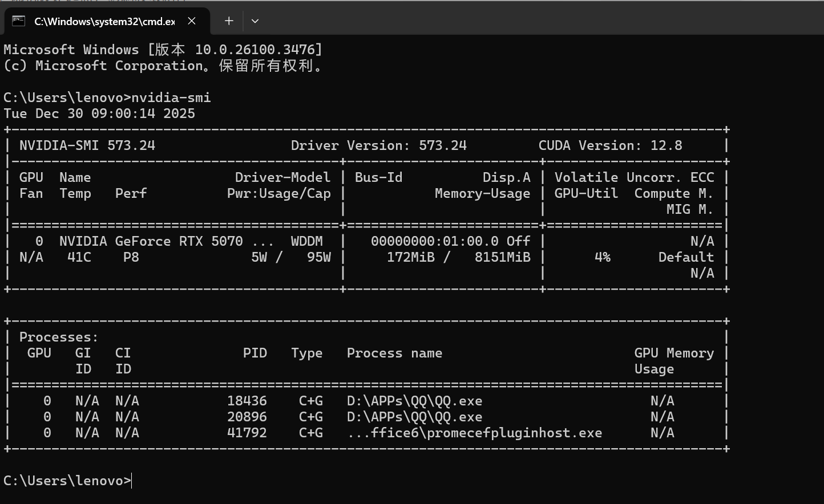
Task: Click the GPU-Util header
Action: pos(587,193)
